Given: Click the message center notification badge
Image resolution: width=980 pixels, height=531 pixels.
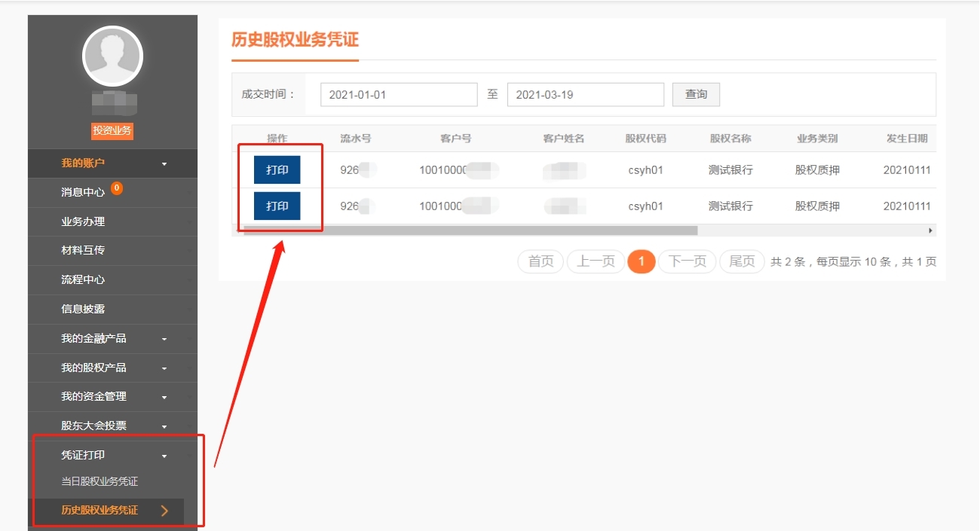Looking at the screenshot, I should [117, 188].
